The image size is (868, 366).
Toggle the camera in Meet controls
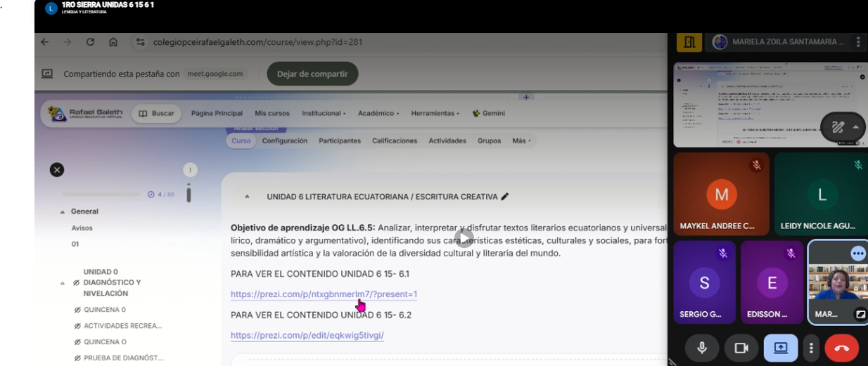point(741,348)
